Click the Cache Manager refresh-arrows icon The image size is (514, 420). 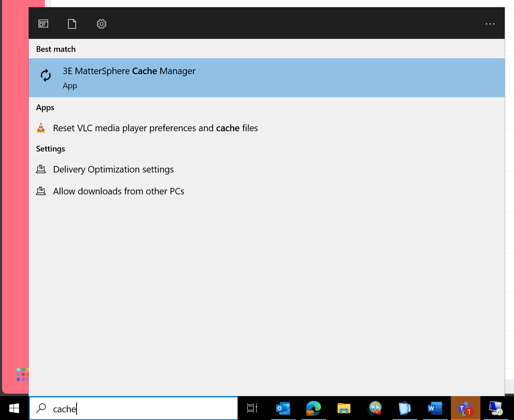pos(46,75)
